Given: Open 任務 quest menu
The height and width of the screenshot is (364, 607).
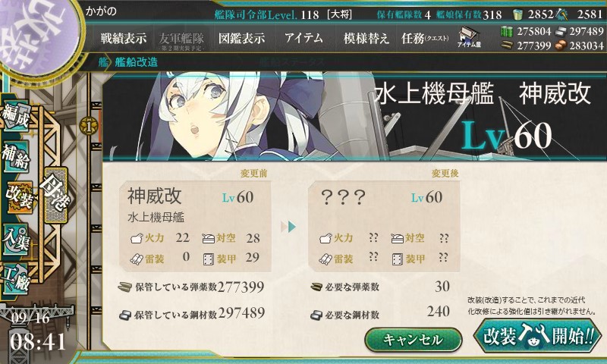Looking at the screenshot, I should pos(425,38).
